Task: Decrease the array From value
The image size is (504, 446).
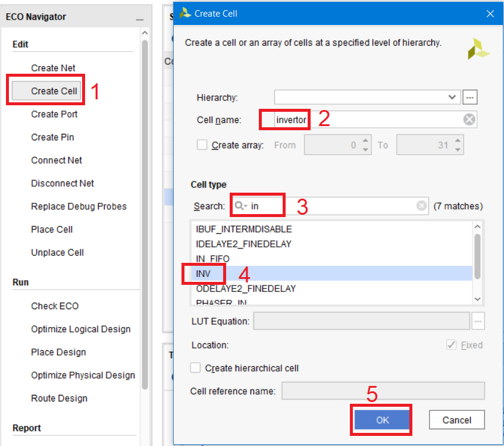Action: point(365,149)
